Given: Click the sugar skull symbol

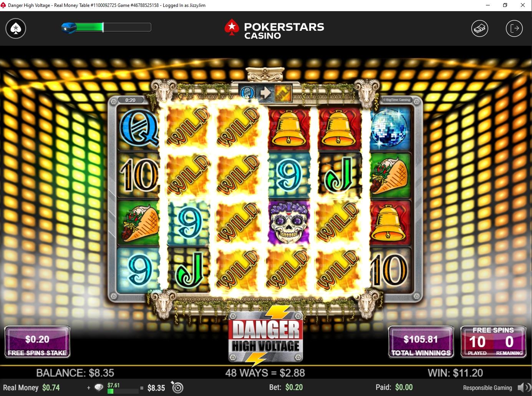Looking at the screenshot, I should point(288,223).
